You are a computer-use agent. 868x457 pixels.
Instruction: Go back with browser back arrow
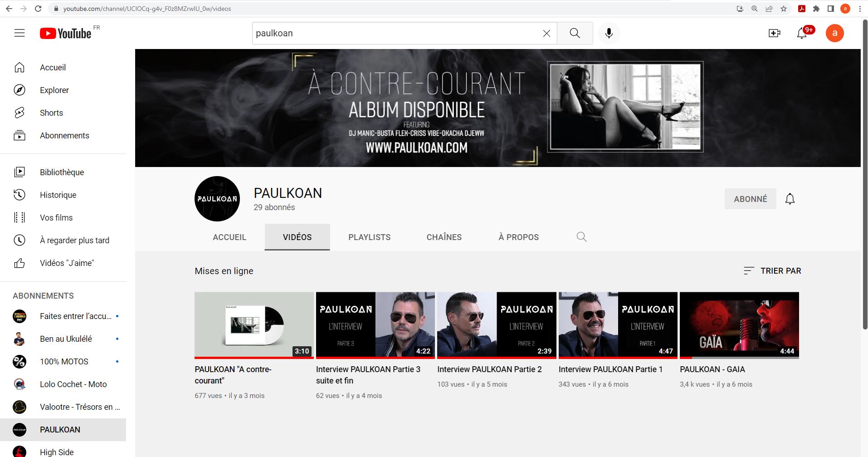[9, 9]
